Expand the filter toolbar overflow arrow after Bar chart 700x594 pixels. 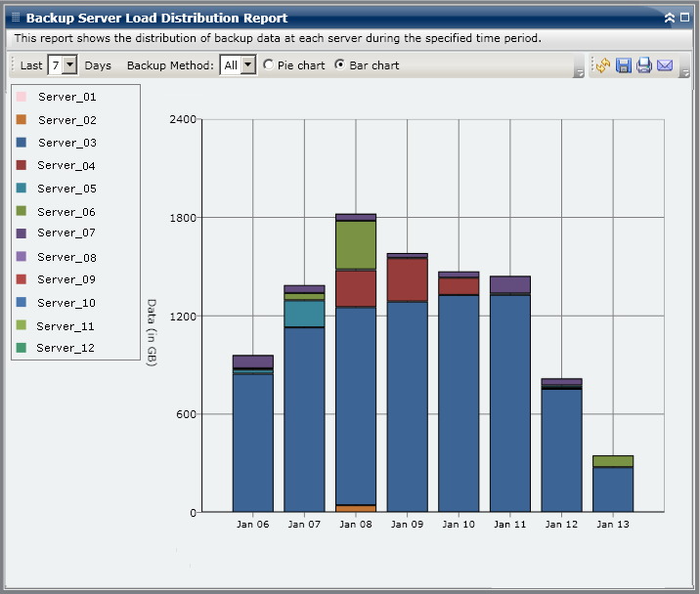(x=579, y=72)
